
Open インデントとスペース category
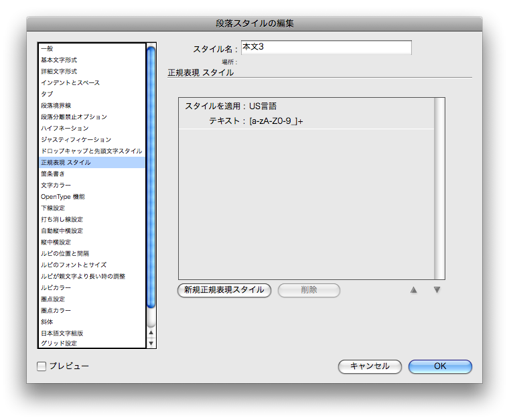pyautogui.click(x=92, y=83)
